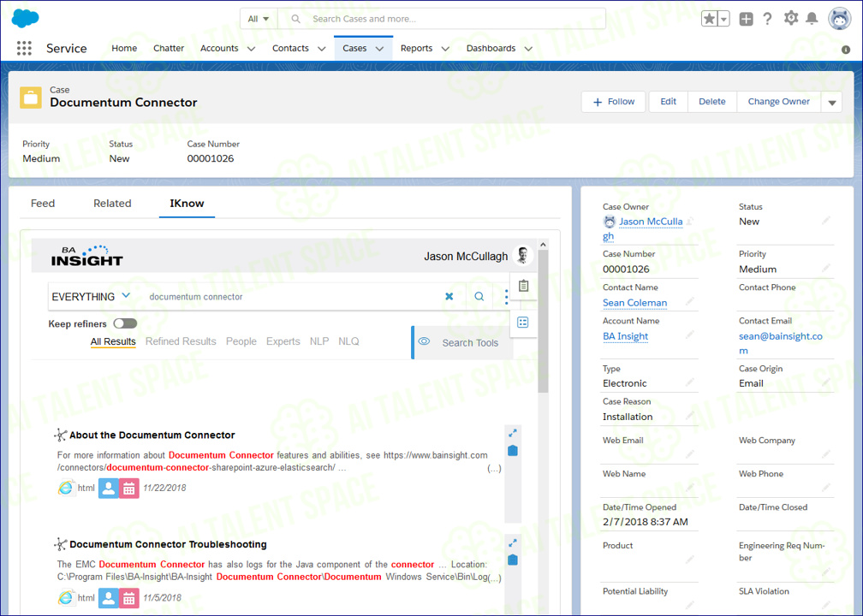Click the Case briefcase icon
This screenshot has height=616, width=863.
click(x=31, y=98)
